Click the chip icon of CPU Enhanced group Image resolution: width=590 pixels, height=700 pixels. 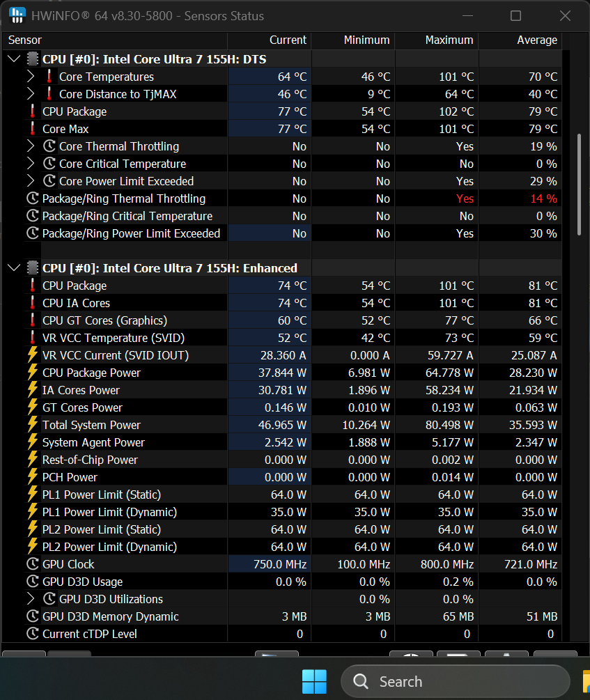pyautogui.click(x=33, y=268)
